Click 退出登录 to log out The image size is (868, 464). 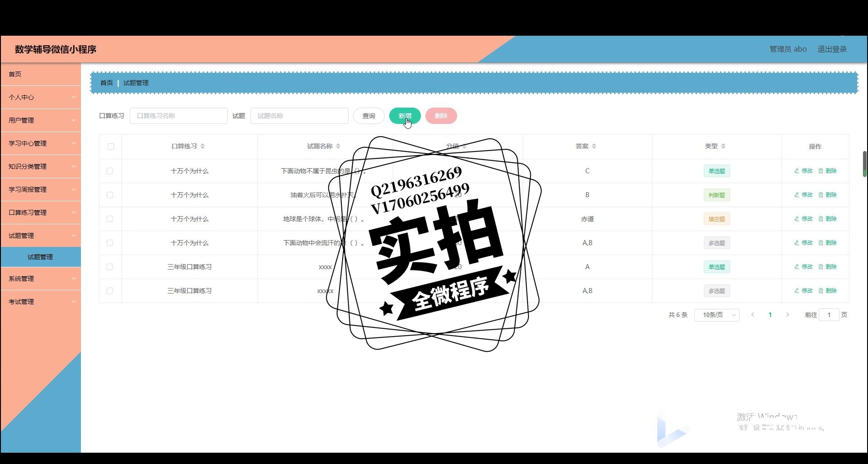[x=832, y=49]
